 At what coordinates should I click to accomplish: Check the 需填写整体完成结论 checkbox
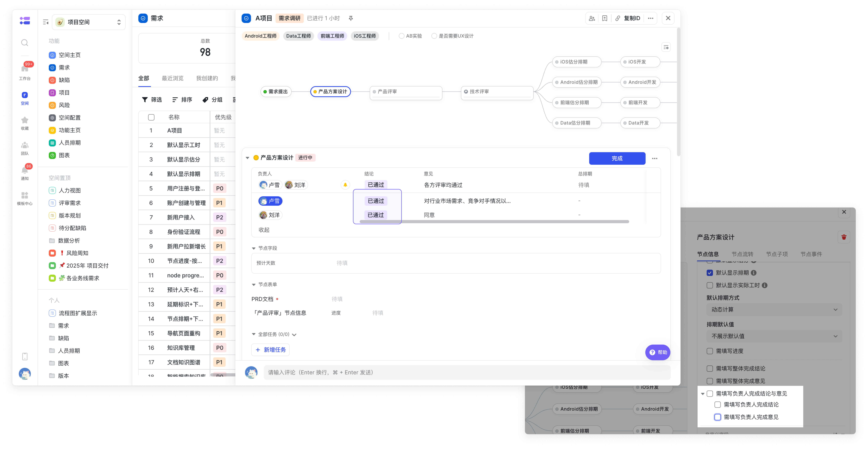tap(710, 368)
